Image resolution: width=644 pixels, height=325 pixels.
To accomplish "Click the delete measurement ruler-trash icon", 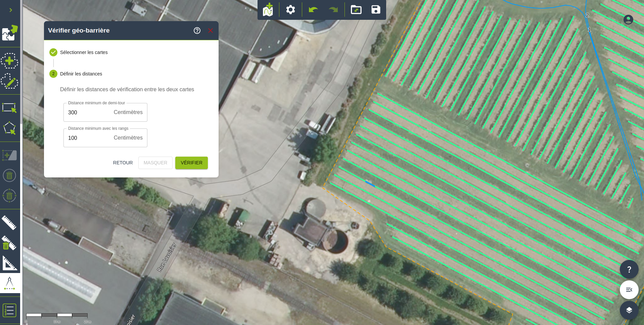I will 9,243.
